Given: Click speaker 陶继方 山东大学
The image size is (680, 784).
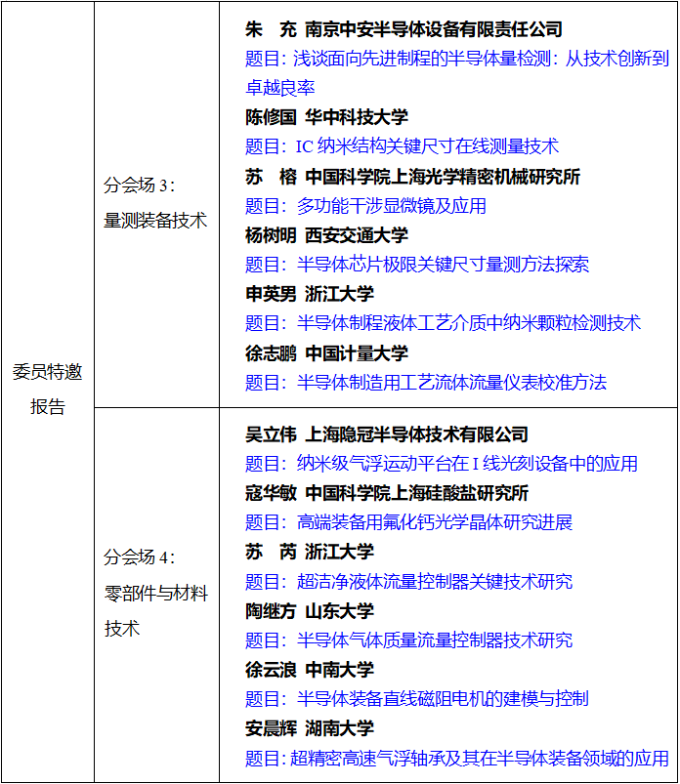Looking at the screenshot, I should coord(309,611).
